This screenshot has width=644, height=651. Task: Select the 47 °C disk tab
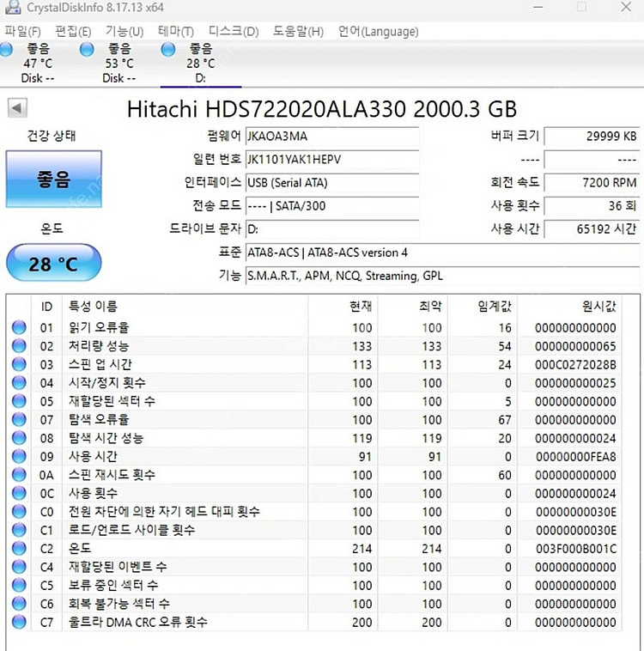tap(38, 63)
